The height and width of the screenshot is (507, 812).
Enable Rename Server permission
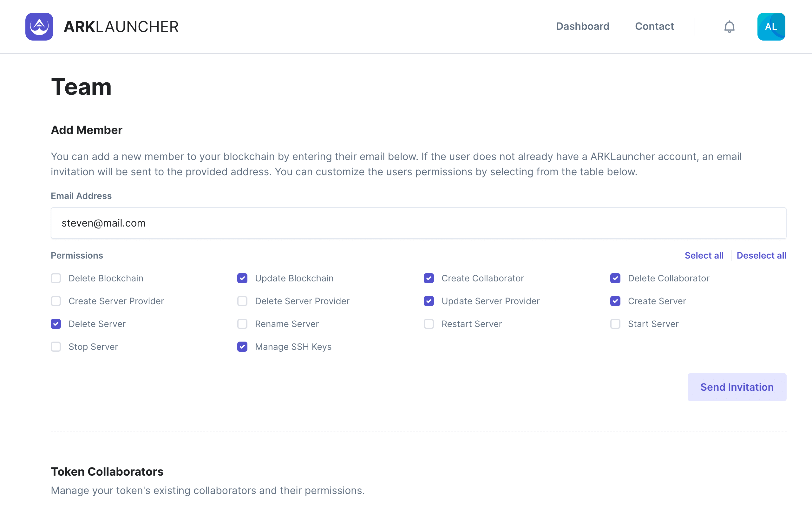click(x=242, y=324)
